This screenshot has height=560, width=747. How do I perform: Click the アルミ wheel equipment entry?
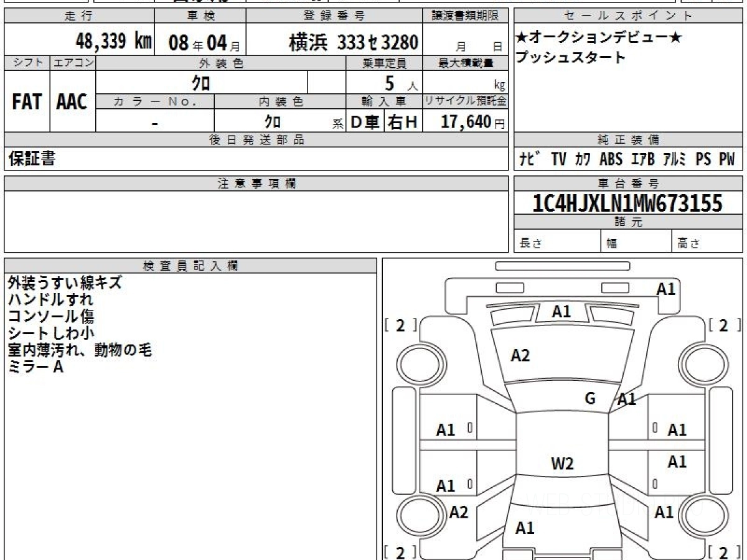click(675, 159)
